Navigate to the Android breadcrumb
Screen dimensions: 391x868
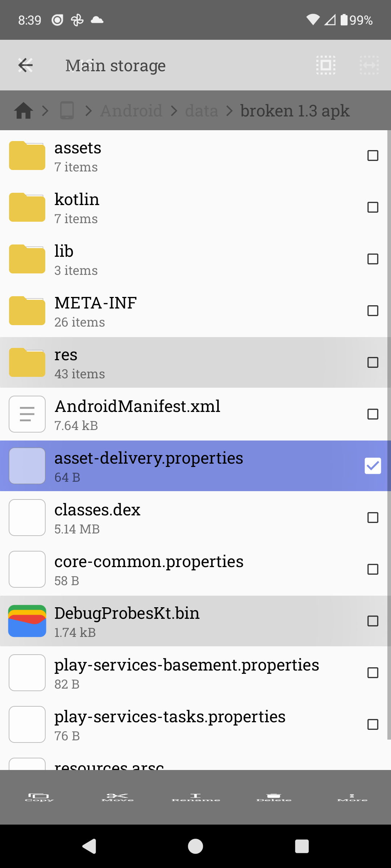point(131,111)
